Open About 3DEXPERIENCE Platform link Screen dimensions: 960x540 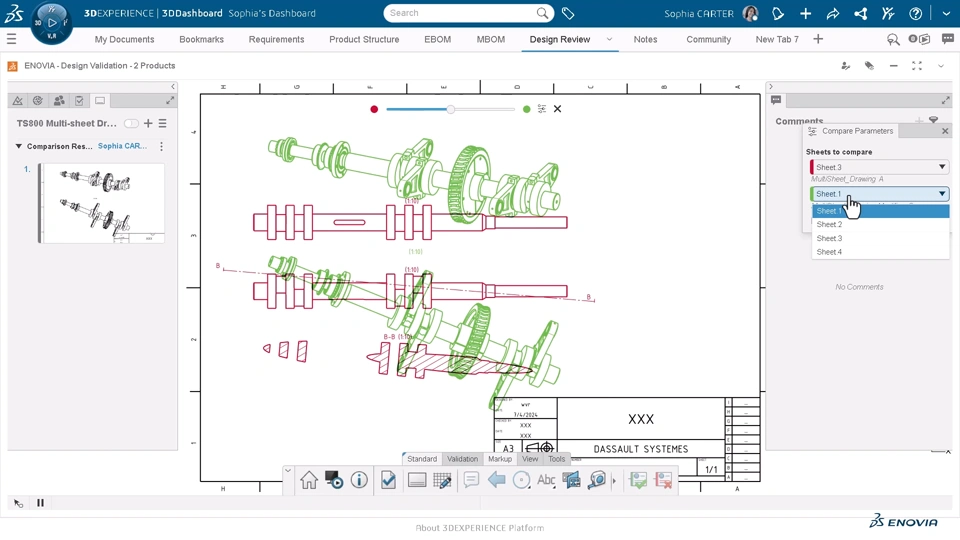(479, 528)
